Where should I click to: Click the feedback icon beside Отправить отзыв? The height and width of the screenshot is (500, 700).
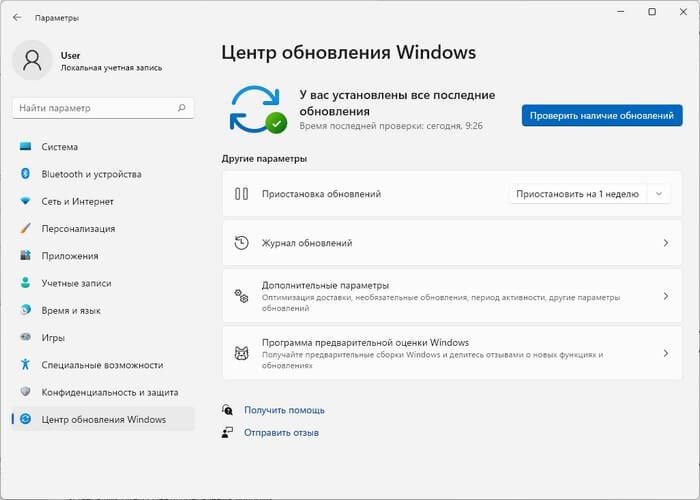(227, 433)
